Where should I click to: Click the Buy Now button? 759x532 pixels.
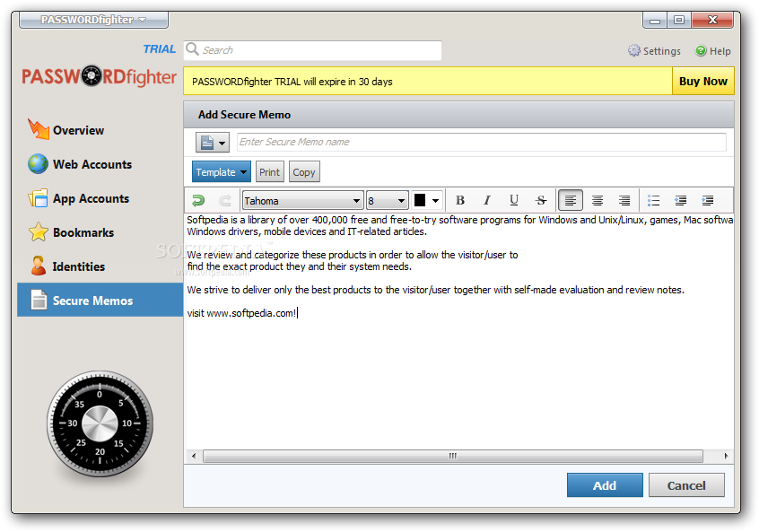click(702, 82)
